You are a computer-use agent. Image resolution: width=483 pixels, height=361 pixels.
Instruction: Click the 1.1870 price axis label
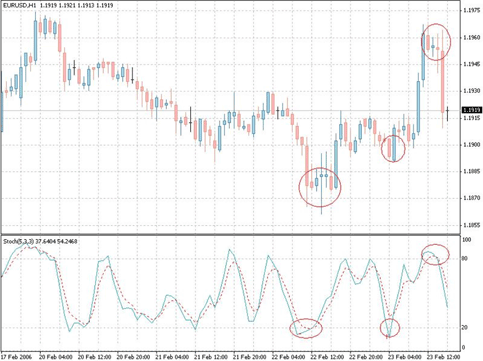tap(472, 198)
